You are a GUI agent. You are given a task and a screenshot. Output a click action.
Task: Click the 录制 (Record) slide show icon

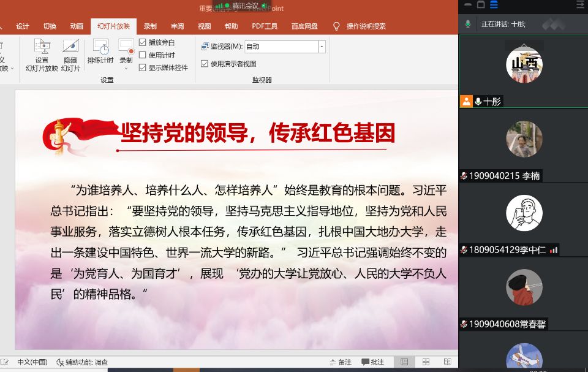tap(126, 48)
